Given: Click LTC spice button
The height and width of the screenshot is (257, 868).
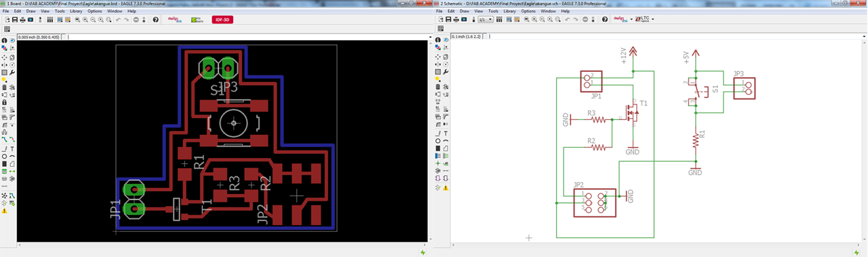Looking at the screenshot, I should pyautogui.click(x=642, y=20).
